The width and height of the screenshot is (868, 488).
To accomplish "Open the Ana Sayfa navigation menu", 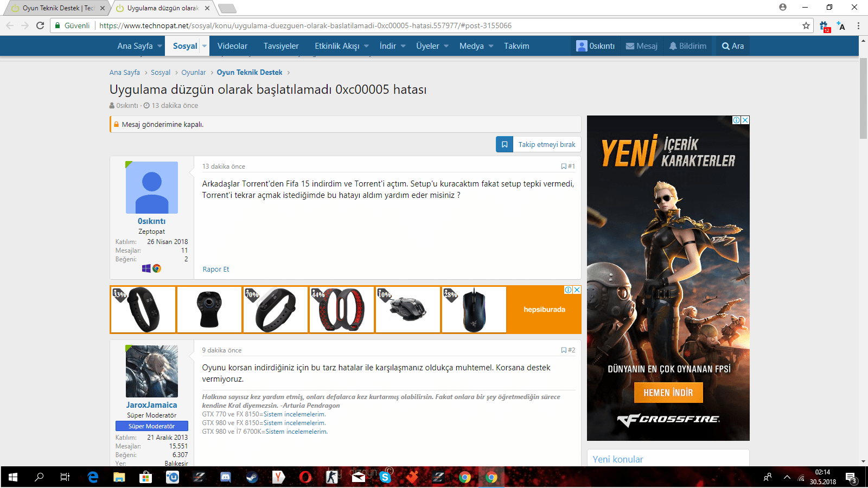I will pos(135,46).
